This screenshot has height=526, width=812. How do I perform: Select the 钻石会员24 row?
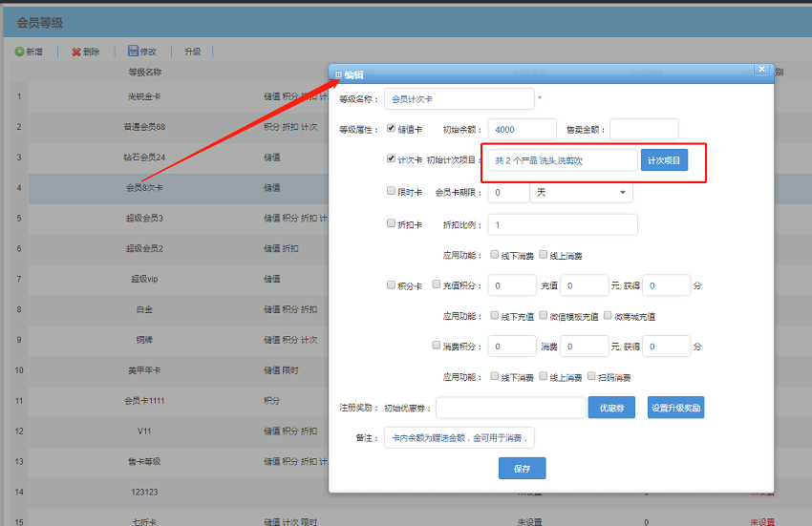(x=169, y=158)
